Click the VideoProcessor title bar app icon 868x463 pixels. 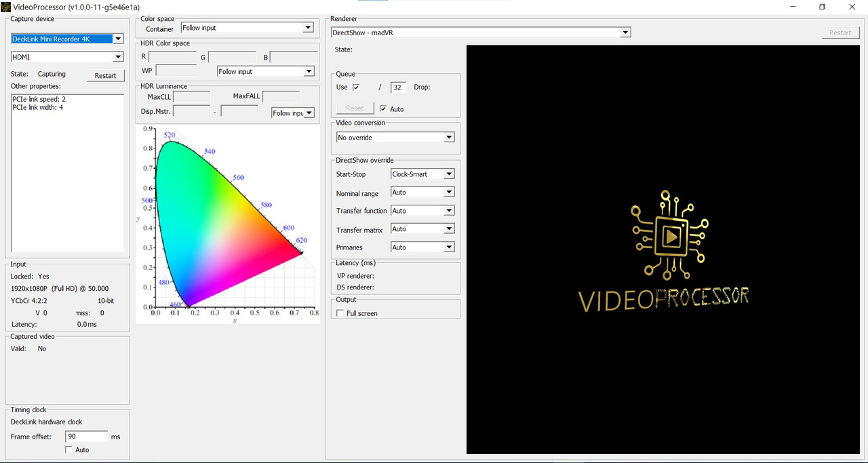point(5,7)
